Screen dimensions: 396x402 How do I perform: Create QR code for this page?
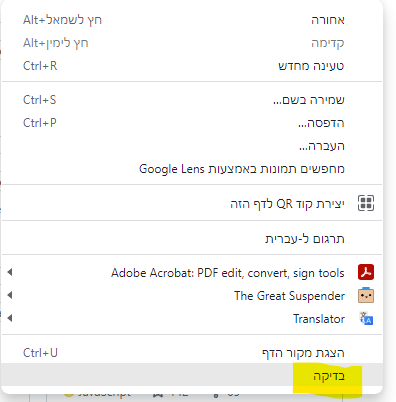click(x=192, y=203)
